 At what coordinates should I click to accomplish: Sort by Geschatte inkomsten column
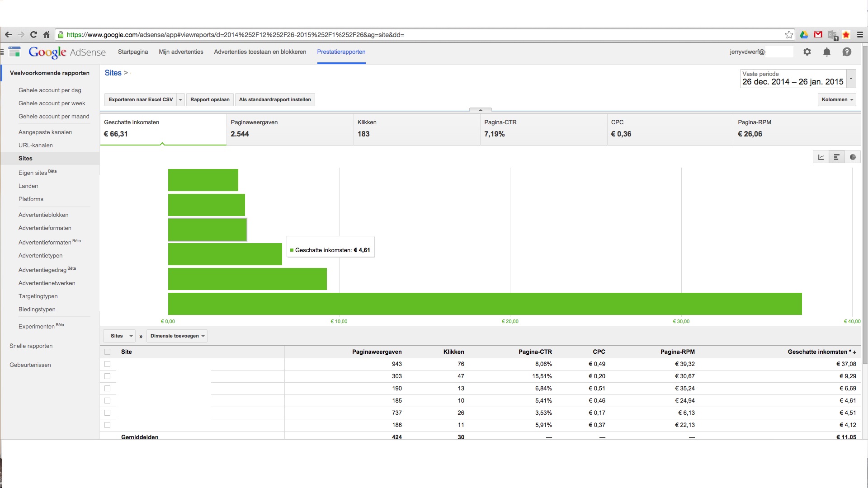point(821,352)
